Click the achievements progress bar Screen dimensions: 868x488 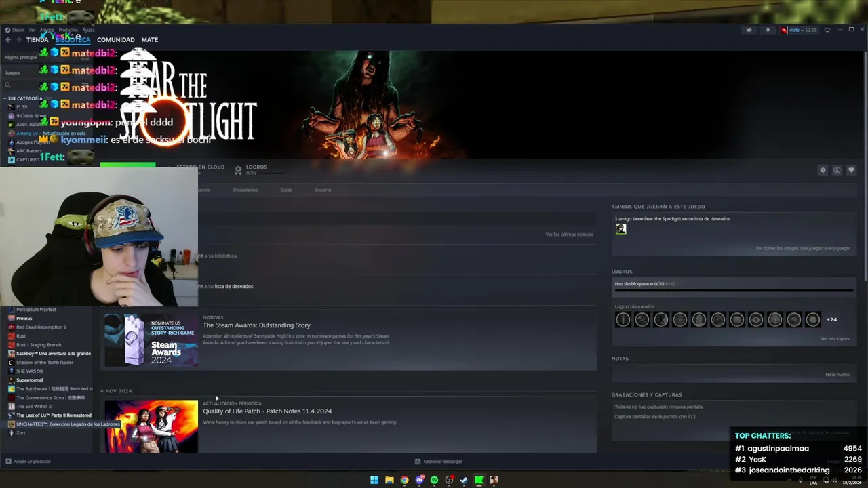coord(734,291)
